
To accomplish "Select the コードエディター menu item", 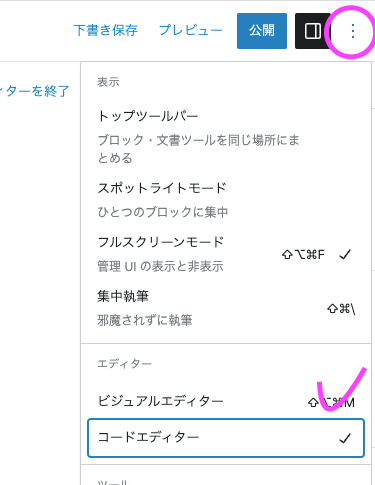I will pyautogui.click(x=226, y=438).
